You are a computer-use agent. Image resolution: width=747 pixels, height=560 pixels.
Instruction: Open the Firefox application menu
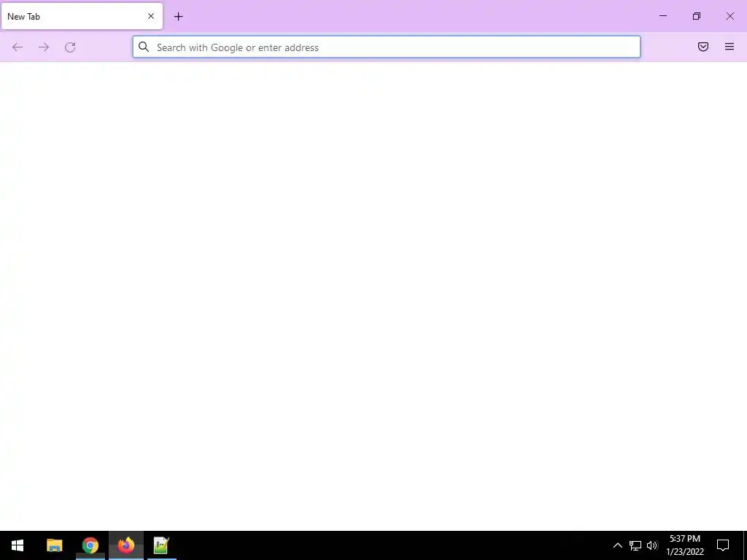coord(729,47)
